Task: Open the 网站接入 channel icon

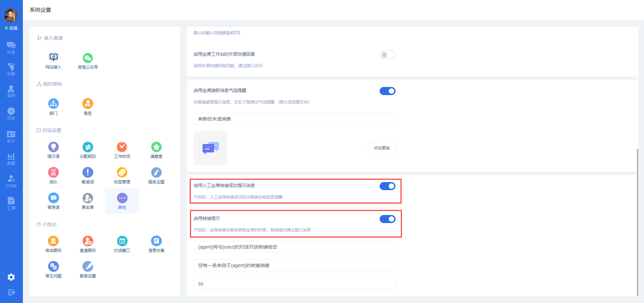Action: click(53, 57)
